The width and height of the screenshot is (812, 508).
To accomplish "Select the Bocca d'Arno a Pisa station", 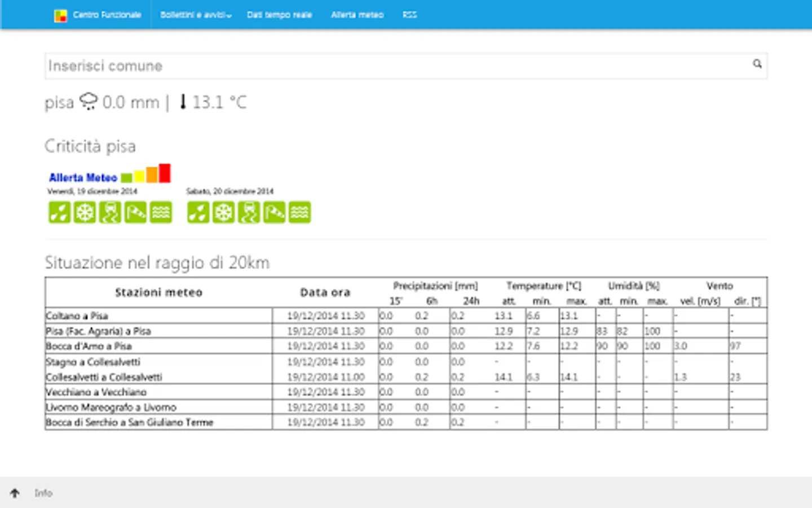I will 89,346.
